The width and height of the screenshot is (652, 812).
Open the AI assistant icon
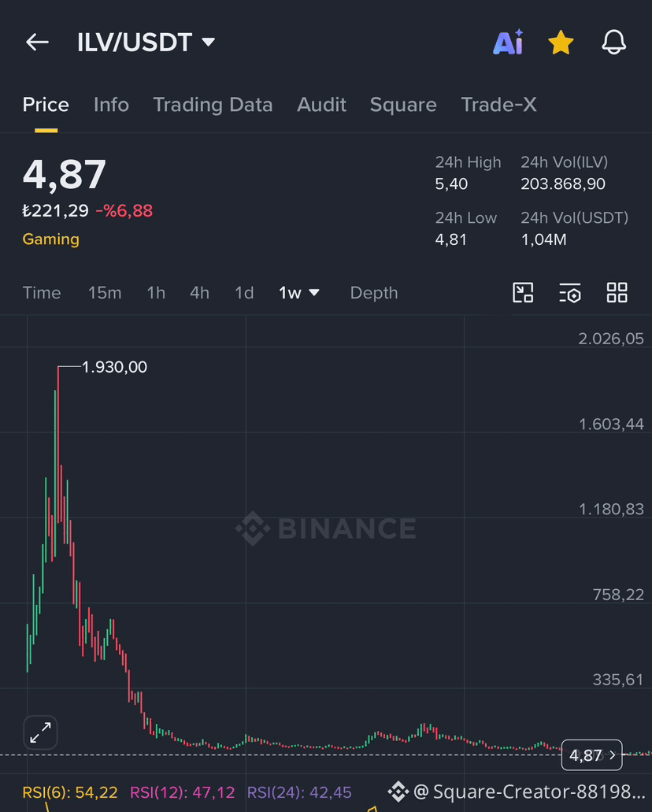pos(508,43)
